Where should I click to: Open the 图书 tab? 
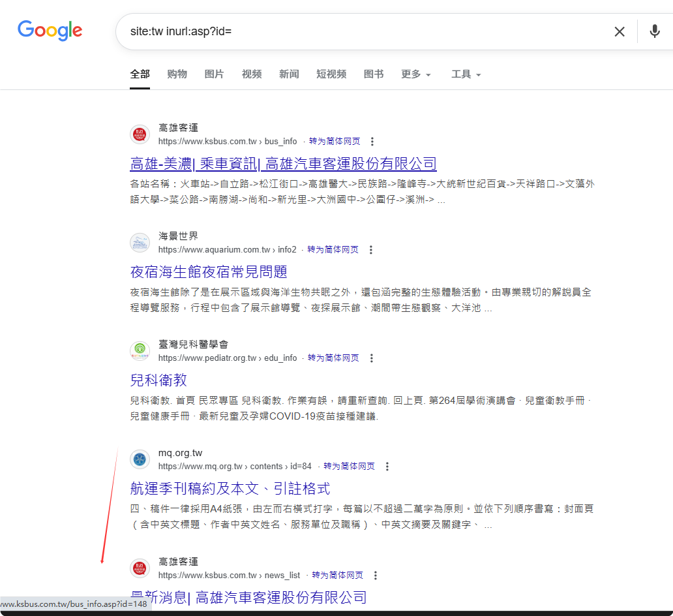(374, 74)
